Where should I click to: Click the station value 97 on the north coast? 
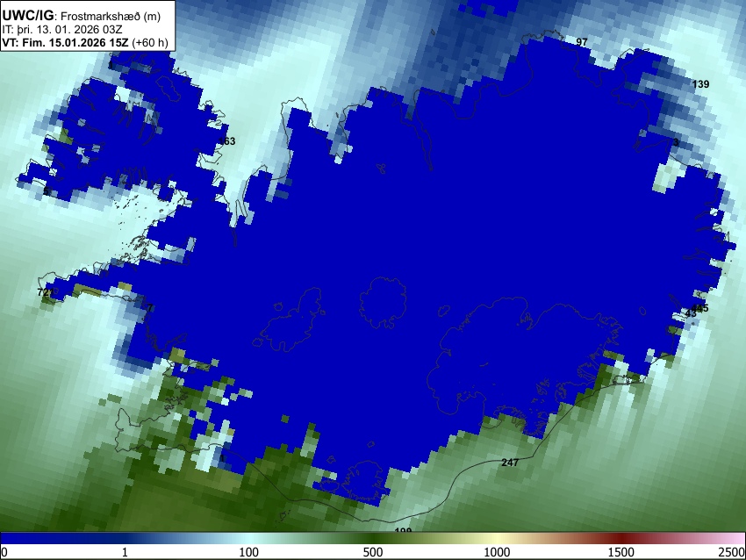point(581,42)
